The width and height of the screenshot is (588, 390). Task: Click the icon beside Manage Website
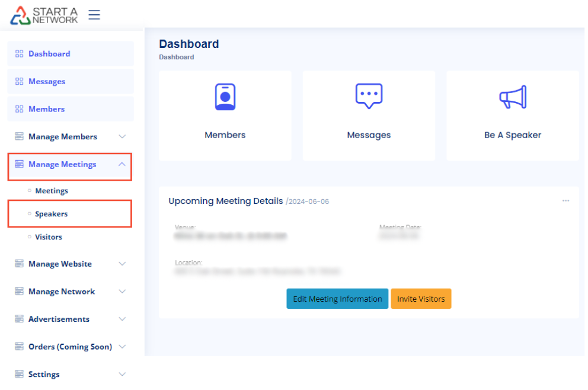pos(19,264)
